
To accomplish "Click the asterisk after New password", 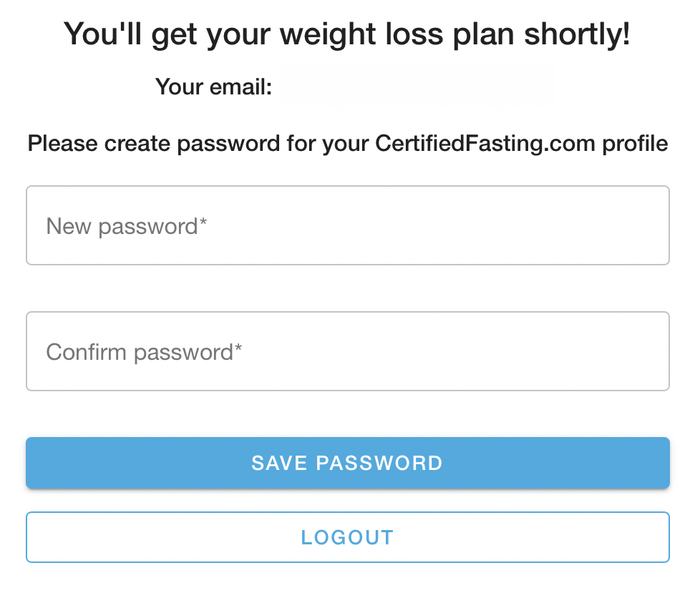I will tap(203, 223).
